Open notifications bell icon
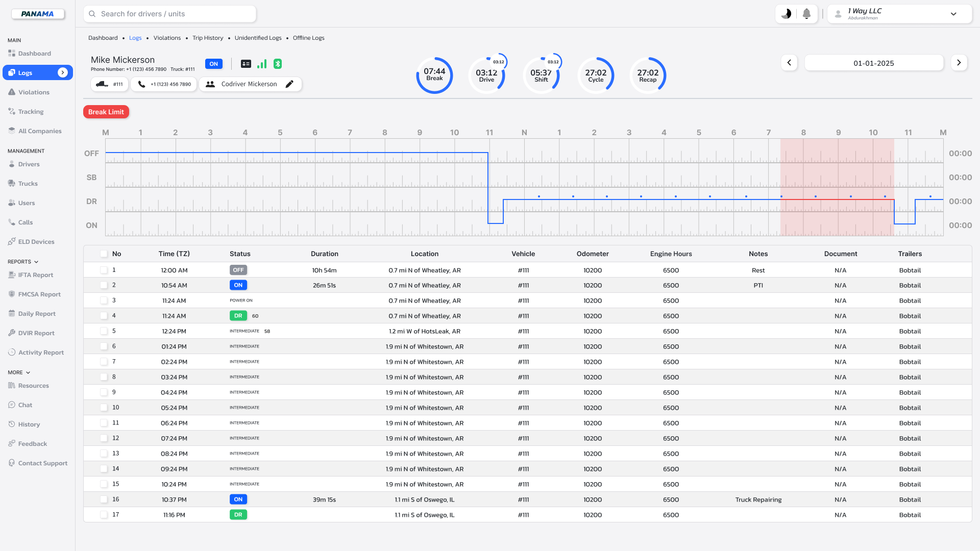Image resolution: width=980 pixels, height=551 pixels. 807,14
